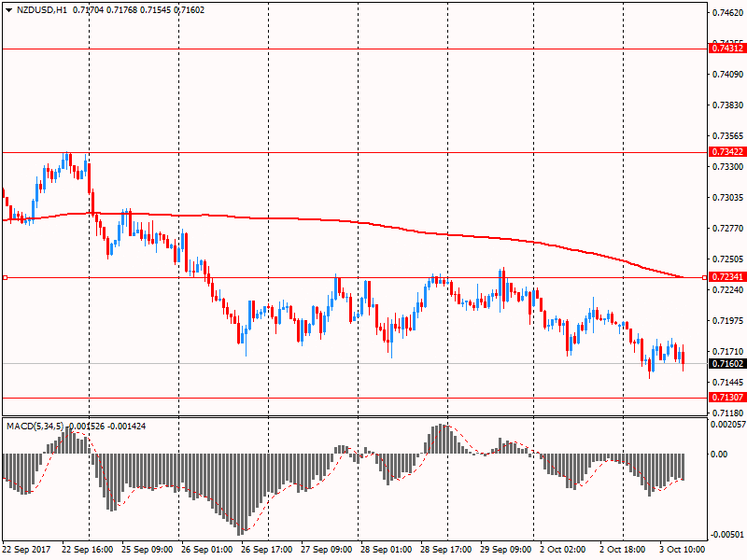Click the 22 Sep 2017 time label
The image size is (747, 560).
tap(26, 549)
